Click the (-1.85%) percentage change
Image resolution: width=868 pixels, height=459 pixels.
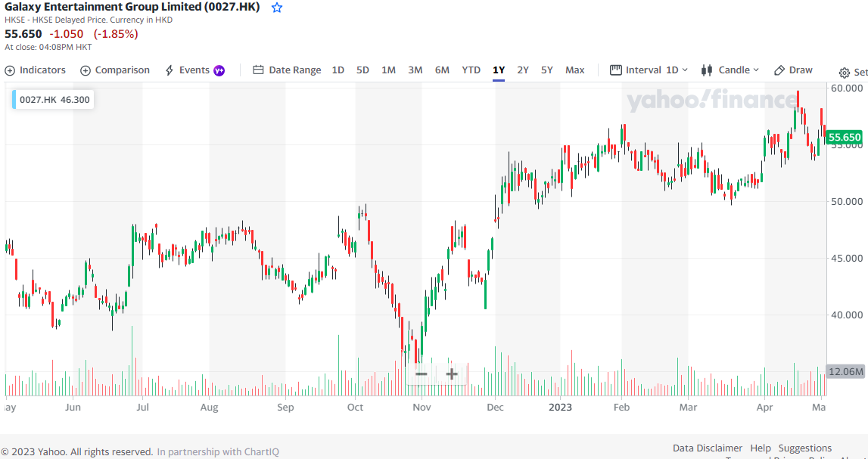click(116, 34)
